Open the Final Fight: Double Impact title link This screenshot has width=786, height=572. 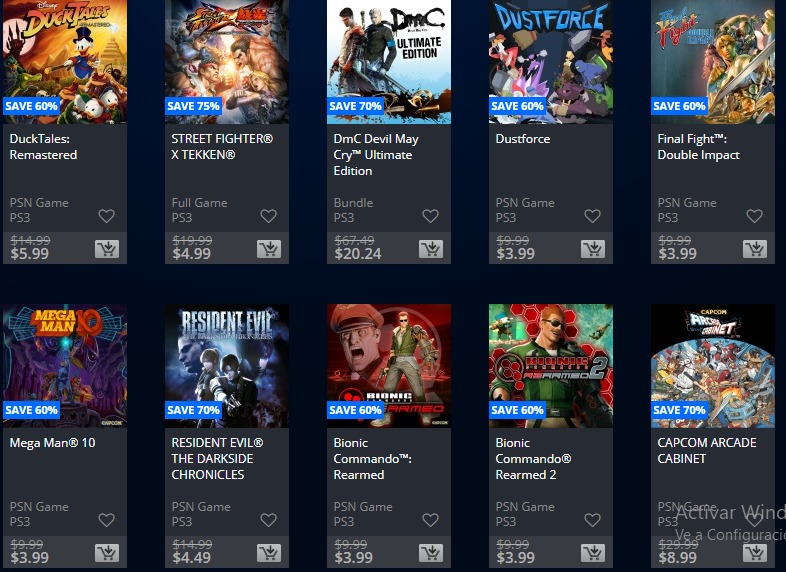[x=698, y=147]
